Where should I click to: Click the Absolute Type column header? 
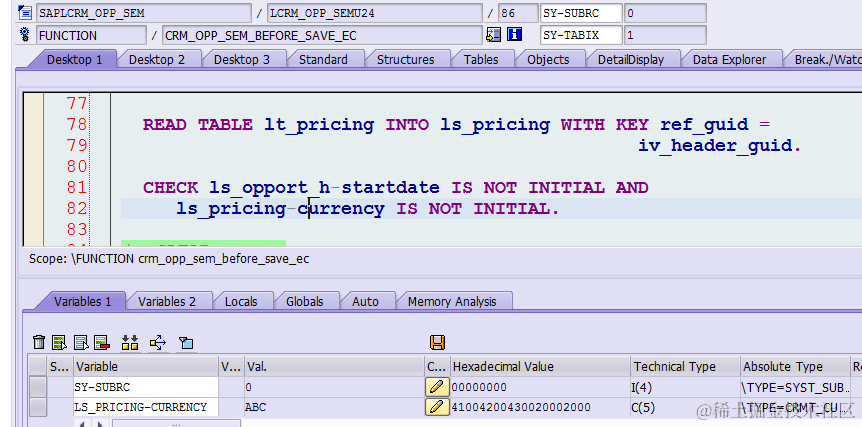coord(795,367)
